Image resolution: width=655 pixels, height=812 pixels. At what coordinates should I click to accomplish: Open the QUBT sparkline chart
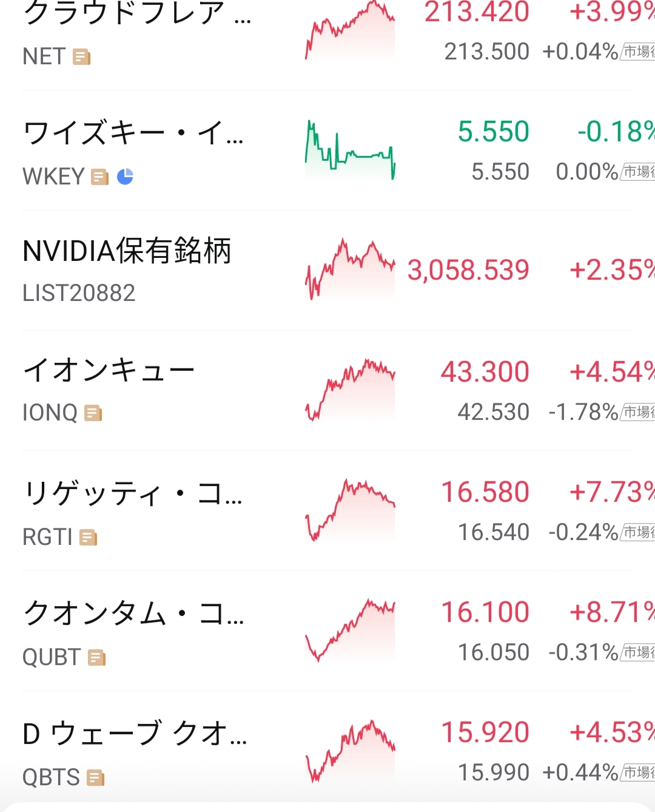pyautogui.click(x=350, y=631)
